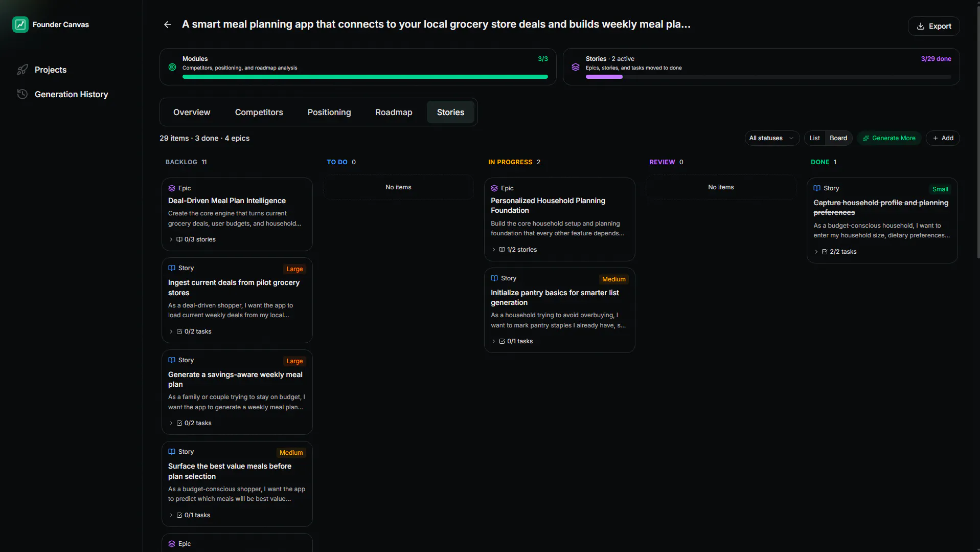Click the green target icon in Modules card
The width and height of the screenshot is (980, 552).
(x=172, y=67)
